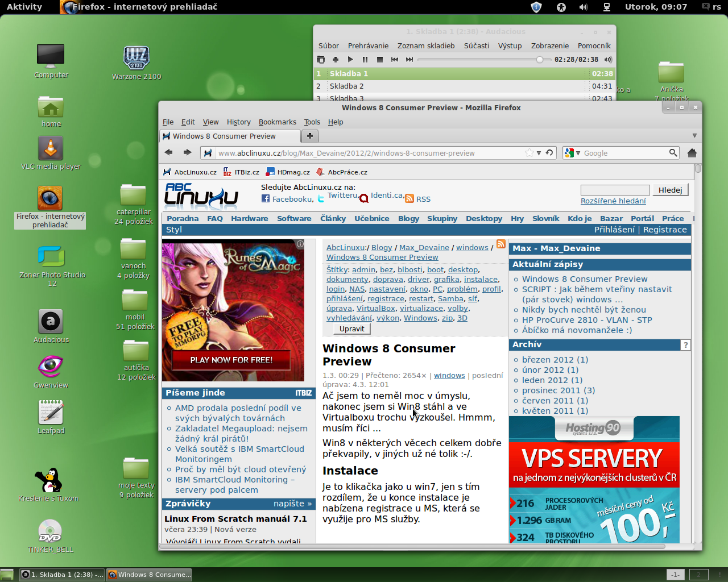Image resolution: width=728 pixels, height=582 pixels.
Task: Open Firefox home page icon
Action: (692, 153)
